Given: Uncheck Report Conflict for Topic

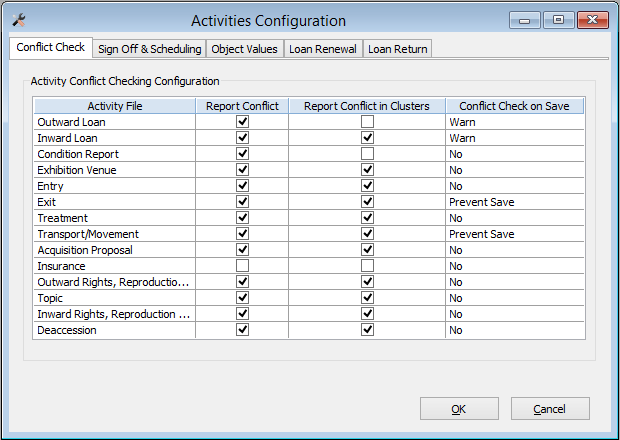Looking at the screenshot, I should click(x=242, y=298).
